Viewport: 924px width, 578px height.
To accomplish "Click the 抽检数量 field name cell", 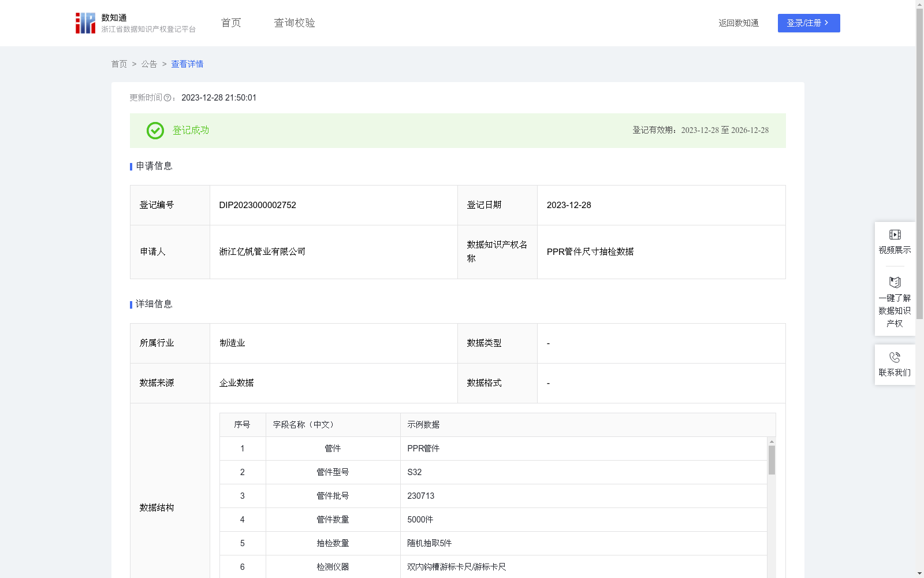I will tap(333, 543).
